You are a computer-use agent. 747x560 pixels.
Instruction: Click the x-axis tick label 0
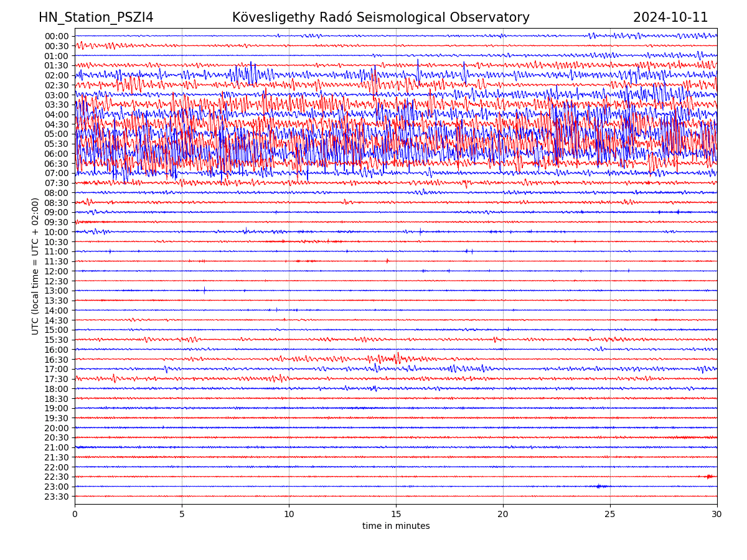[75, 514]
